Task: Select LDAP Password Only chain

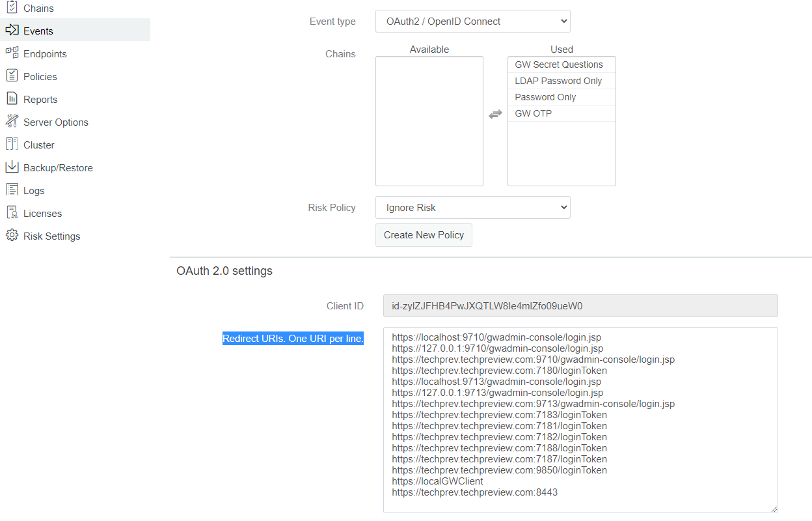Action: (559, 81)
